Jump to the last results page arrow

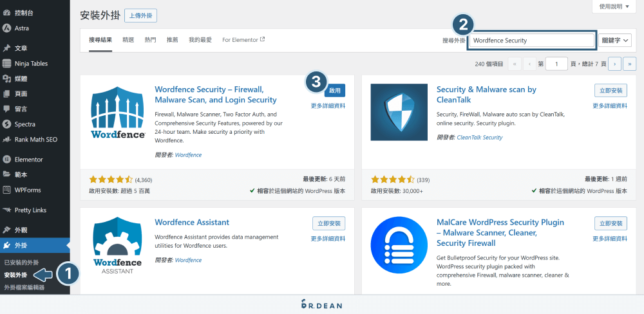click(630, 64)
